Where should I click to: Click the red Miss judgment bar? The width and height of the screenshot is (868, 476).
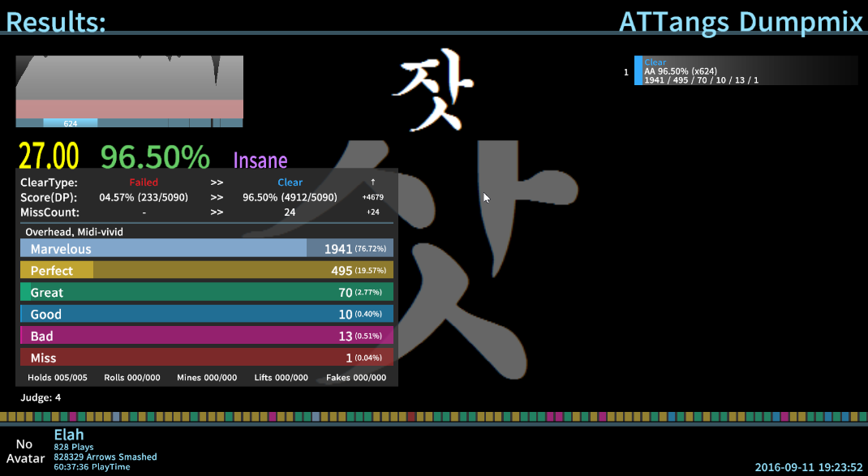[x=206, y=358]
